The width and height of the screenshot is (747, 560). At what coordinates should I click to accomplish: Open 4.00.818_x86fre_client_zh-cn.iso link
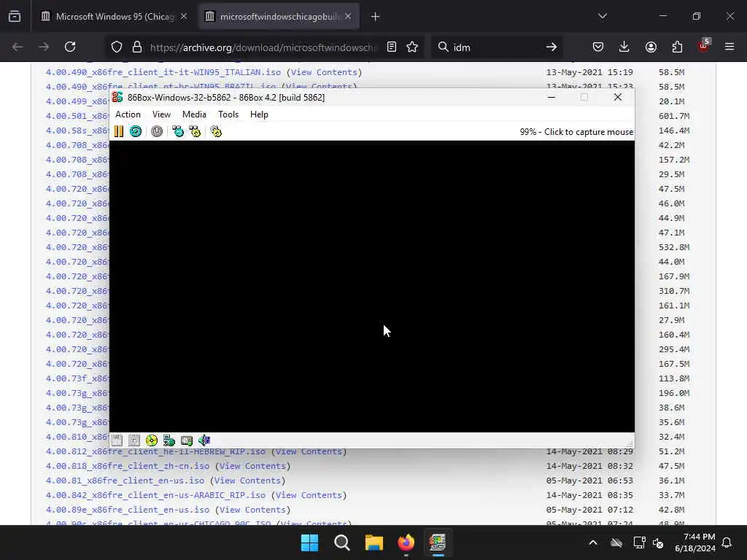point(128,466)
